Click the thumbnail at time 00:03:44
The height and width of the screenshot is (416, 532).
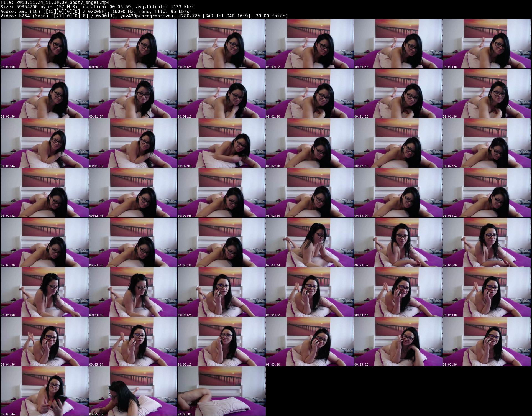[x=310, y=242]
